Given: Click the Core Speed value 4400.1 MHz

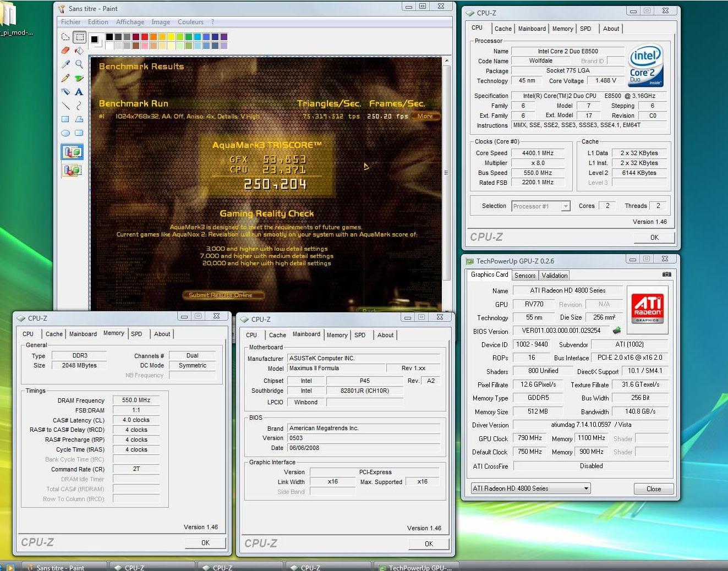Looking at the screenshot, I should (538, 153).
